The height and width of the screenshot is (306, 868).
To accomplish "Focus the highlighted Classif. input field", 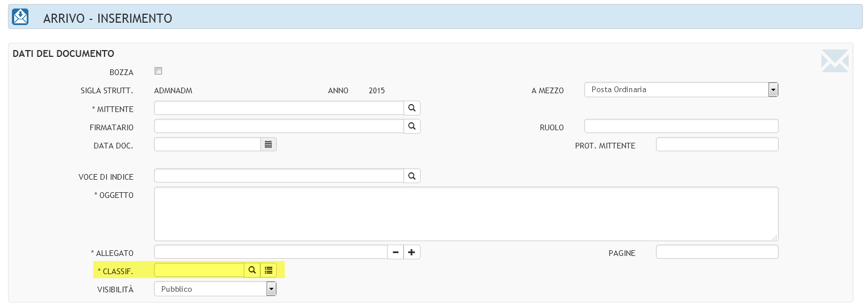I will click(199, 270).
